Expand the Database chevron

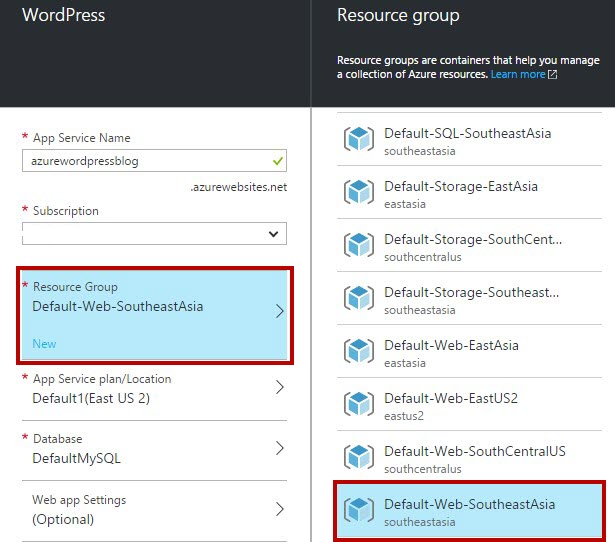pyautogui.click(x=279, y=448)
